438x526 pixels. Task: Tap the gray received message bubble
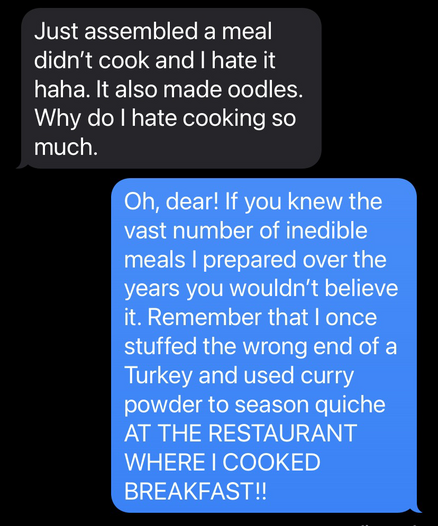[171, 88]
